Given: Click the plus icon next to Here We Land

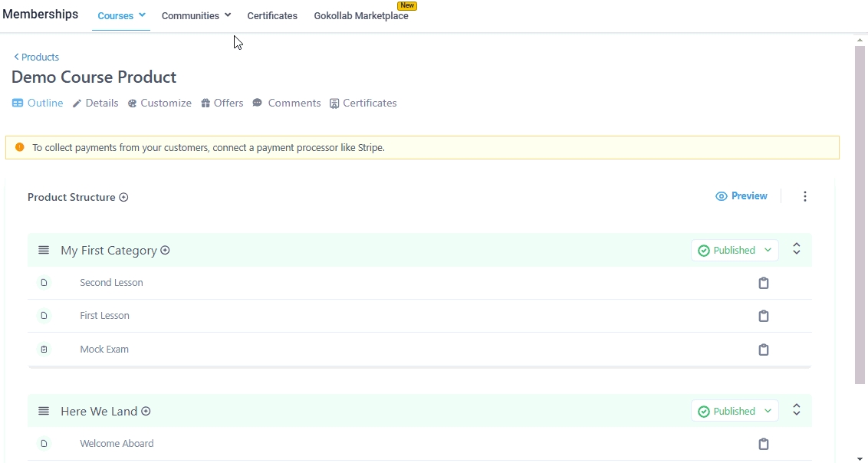Looking at the screenshot, I should tap(146, 412).
